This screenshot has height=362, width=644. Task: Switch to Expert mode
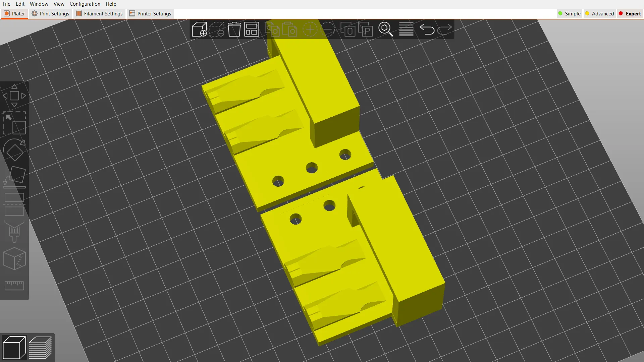coord(630,13)
